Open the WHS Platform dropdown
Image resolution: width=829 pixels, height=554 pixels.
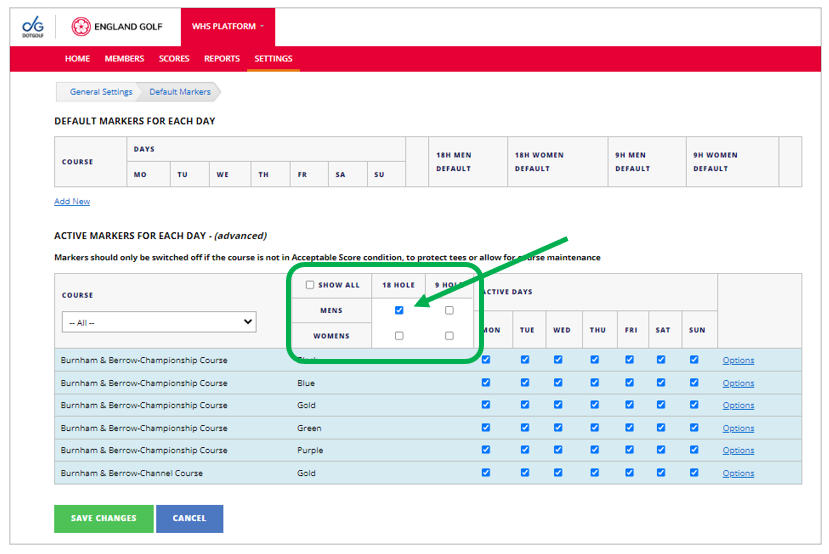tap(227, 26)
